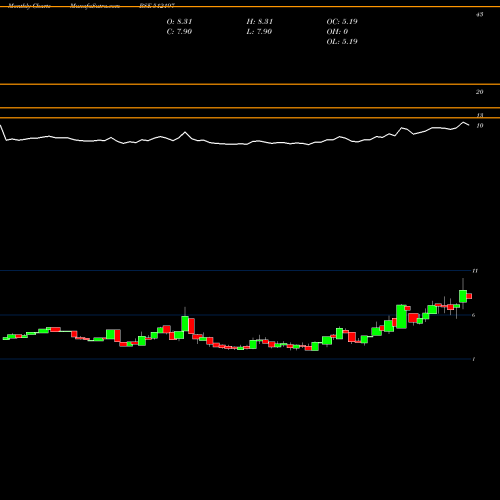Click the 'OH: 0' value
This screenshot has height=500, width=500.
coord(337,32)
